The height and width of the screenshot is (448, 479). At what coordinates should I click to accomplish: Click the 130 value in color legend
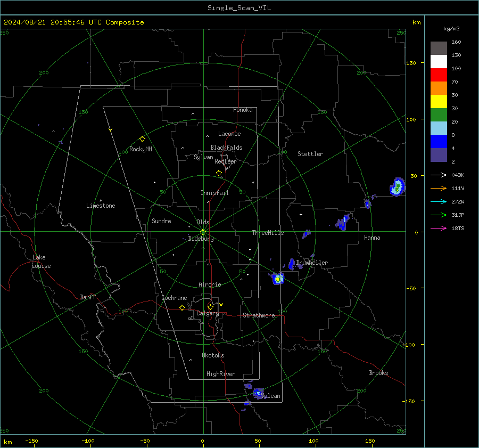point(456,55)
